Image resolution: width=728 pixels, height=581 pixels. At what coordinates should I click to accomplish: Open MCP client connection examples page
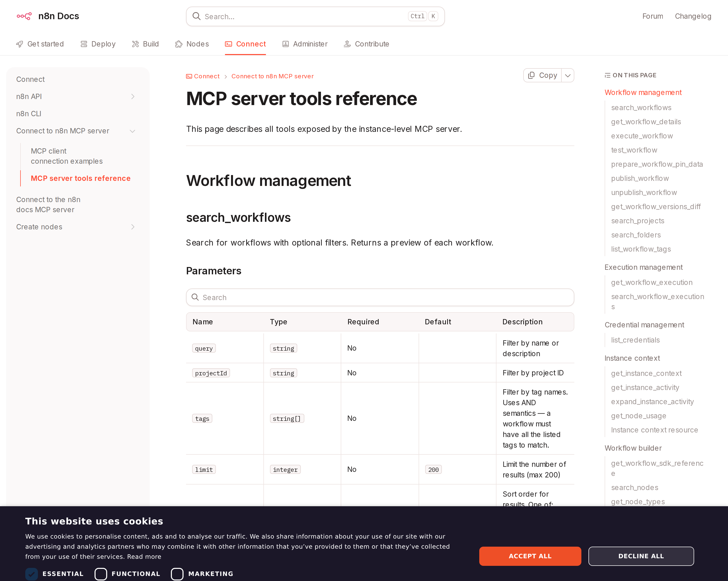[x=66, y=156]
